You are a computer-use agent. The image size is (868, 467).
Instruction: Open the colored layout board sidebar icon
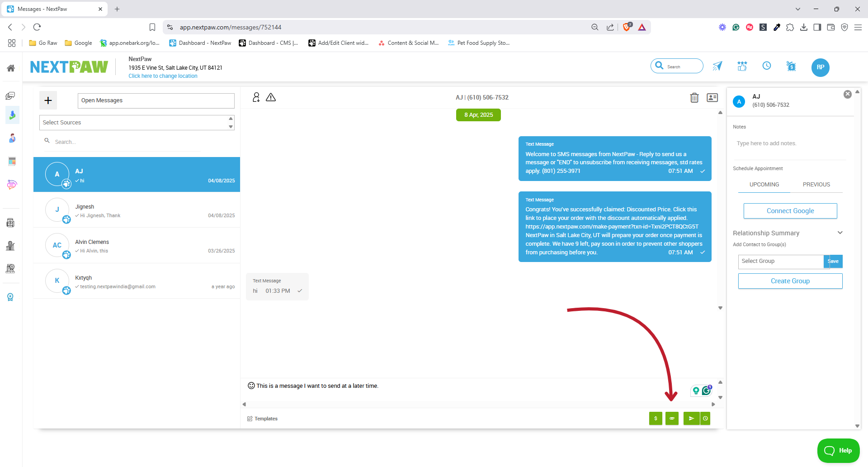(12, 161)
